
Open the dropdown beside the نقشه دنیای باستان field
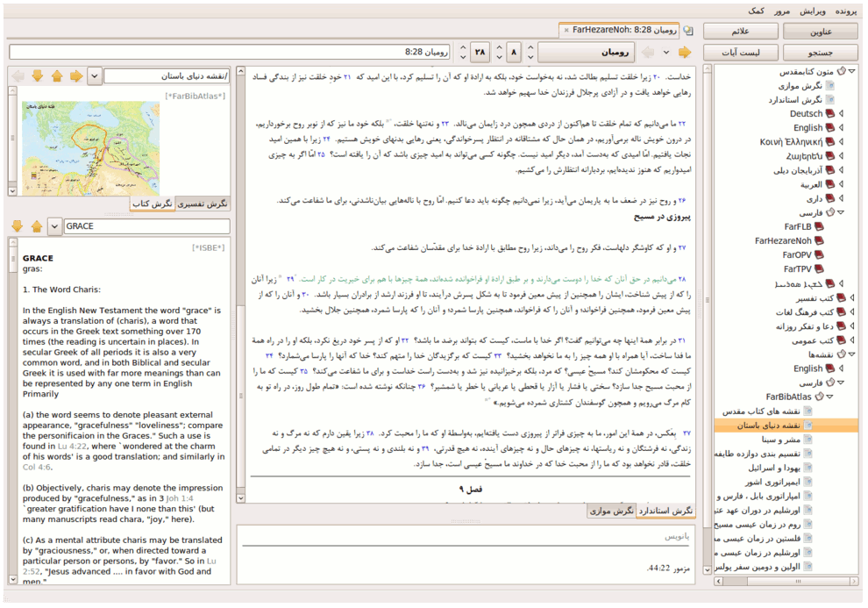coord(95,75)
